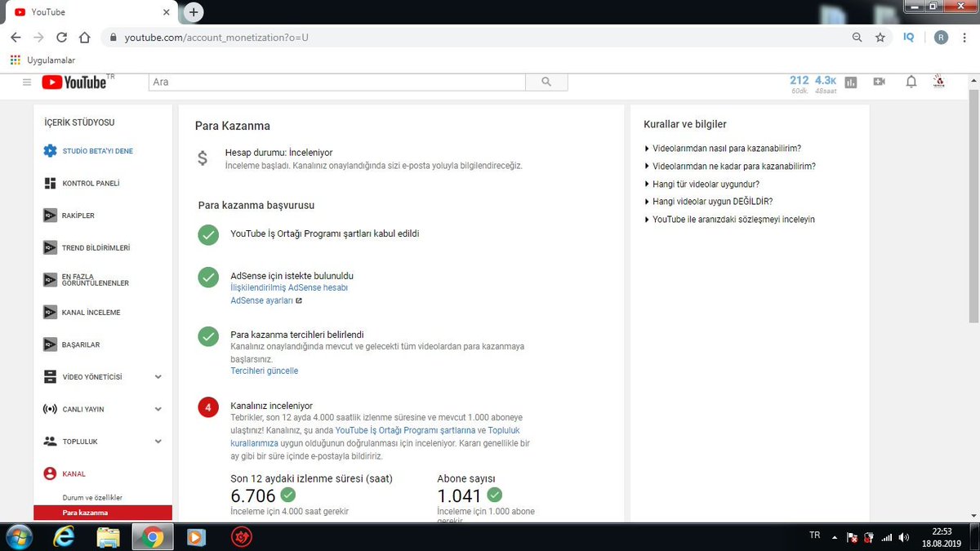Open the channel avatar menu
Screen dimensions: 980x551
tap(939, 82)
